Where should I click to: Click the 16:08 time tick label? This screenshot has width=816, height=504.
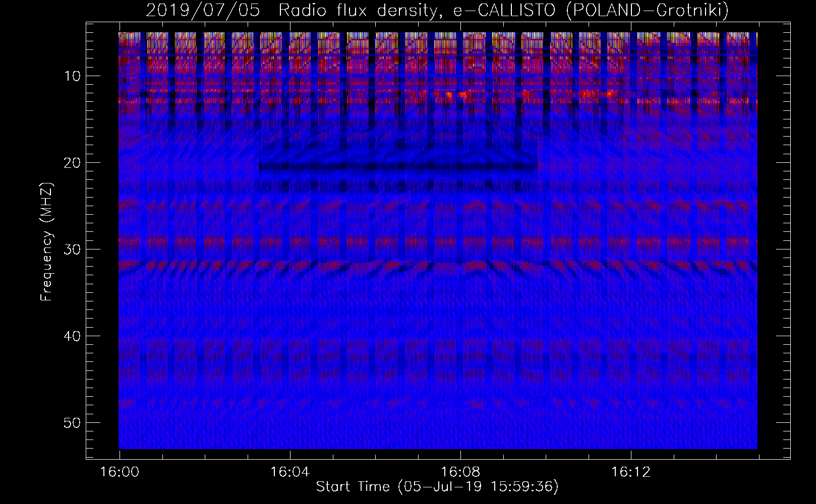(x=460, y=472)
